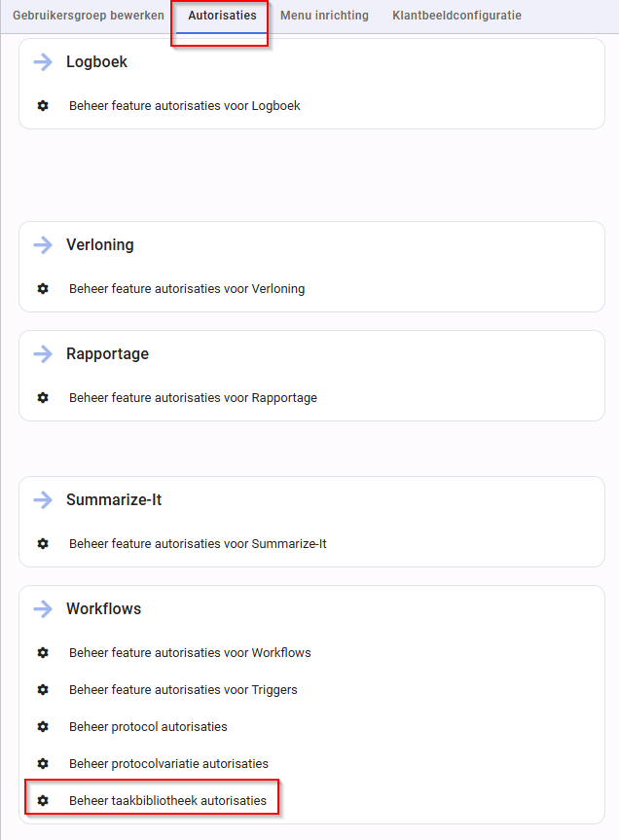This screenshot has height=840, width=619.
Task: Click the gear icon beside protocol autorisaties
Action: [43, 726]
